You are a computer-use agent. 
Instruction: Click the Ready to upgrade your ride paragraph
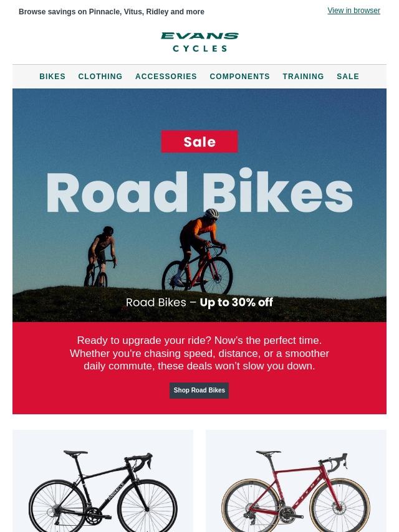point(199,353)
